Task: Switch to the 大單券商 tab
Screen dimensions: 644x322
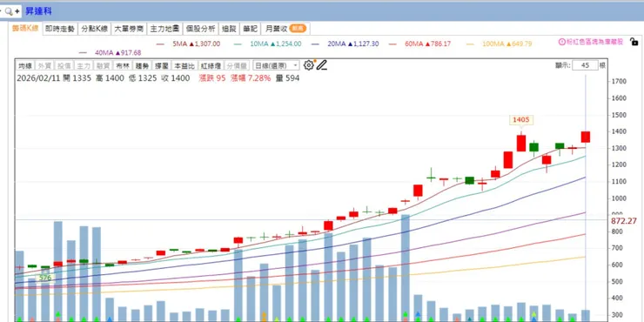Action: pos(129,29)
